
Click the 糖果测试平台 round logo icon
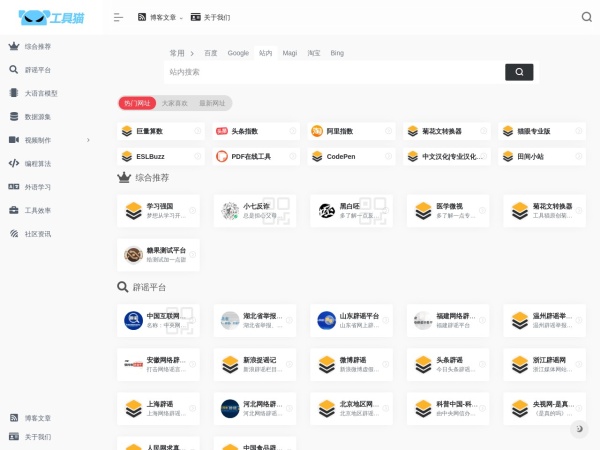(134, 255)
